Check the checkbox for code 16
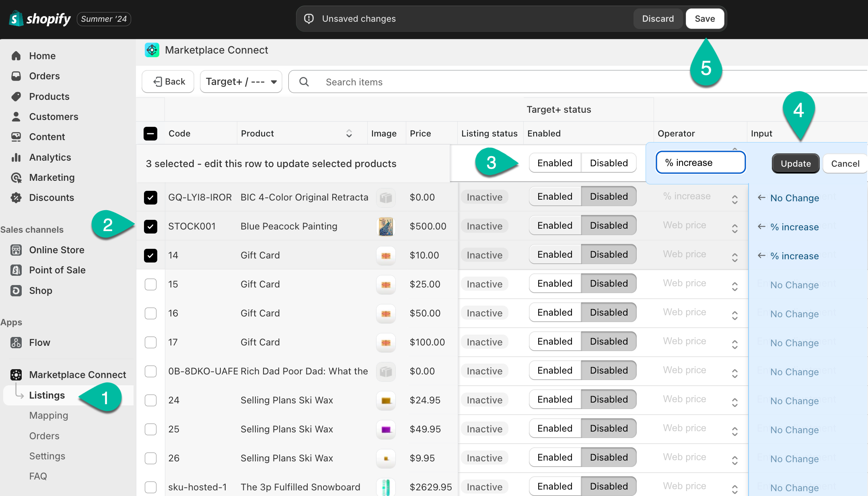 (x=150, y=313)
